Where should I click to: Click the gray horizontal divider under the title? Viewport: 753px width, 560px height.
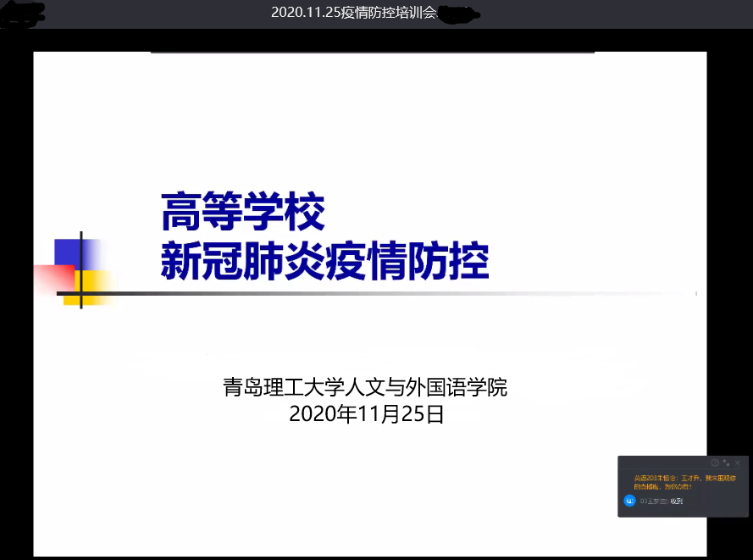click(381, 293)
